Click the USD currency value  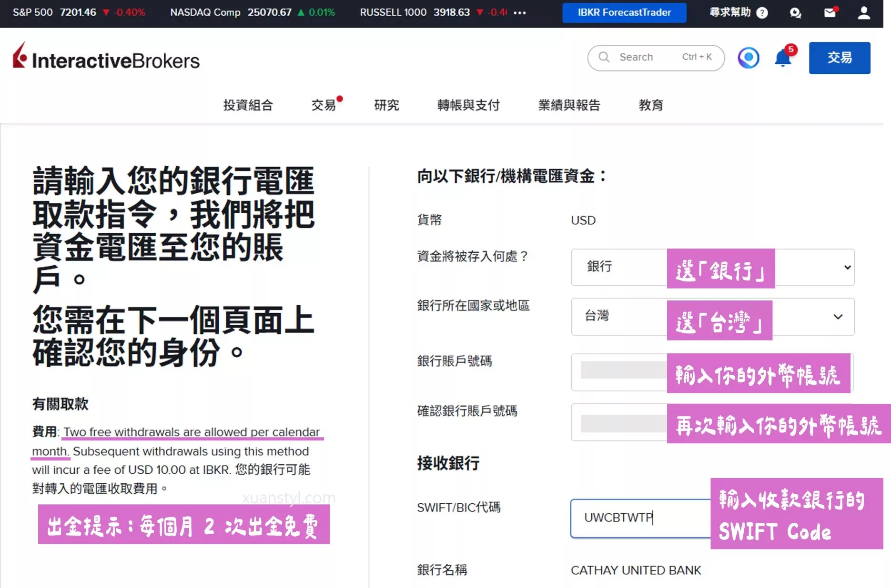[583, 220]
